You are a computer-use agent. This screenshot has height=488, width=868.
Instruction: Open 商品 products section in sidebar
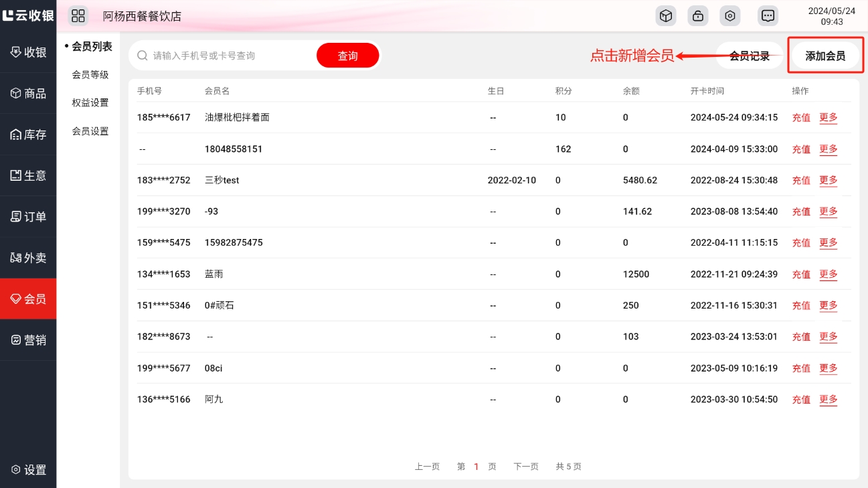pyautogui.click(x=28, y=94)
